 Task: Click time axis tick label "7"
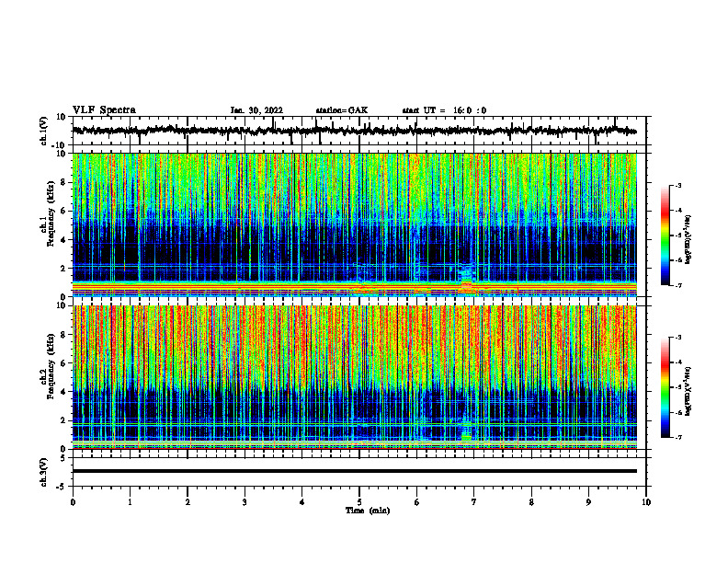coord(474,502)
